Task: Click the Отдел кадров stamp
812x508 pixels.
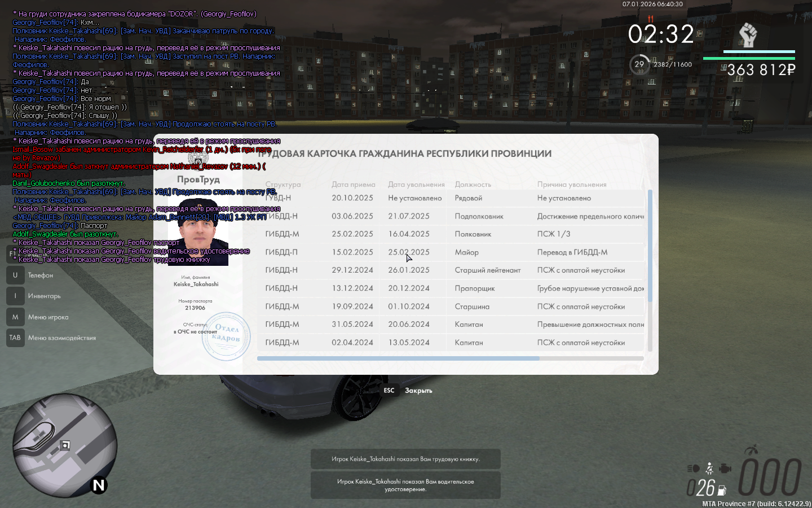Action: pos(226,336)
